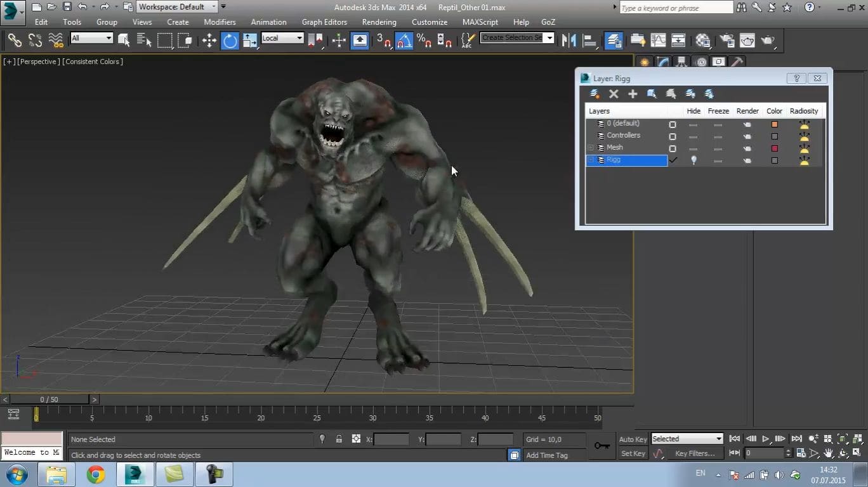The height and width of the screenshot is (487, 868).
Task: Open the Curve Editor from the toolbar
Action: (x=658, y=41)
